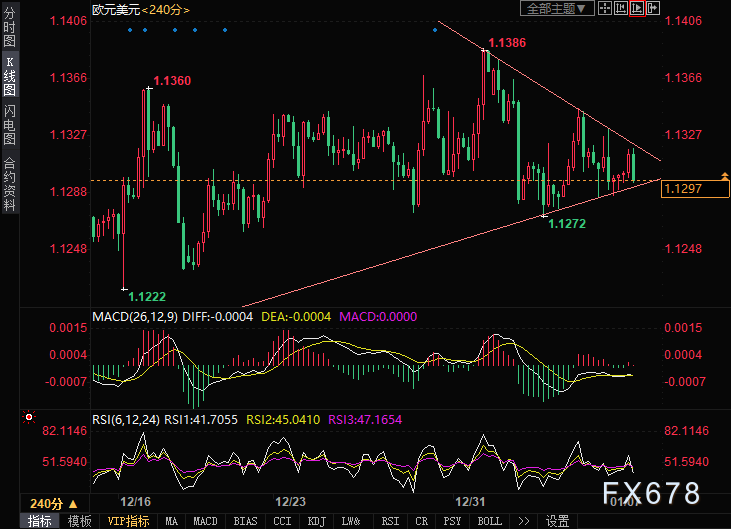Click the 欧元美元<240分> chart title
731x529 pixels.
(141, 10)
